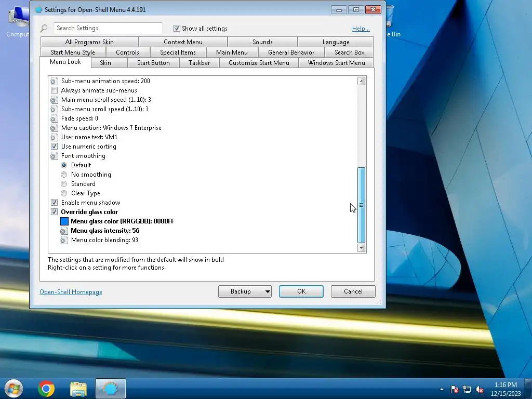This screenshot has width=532, height=399.
Task: Click gear icon beside Sub-menu scroll speed
Action: coord(54,109)
